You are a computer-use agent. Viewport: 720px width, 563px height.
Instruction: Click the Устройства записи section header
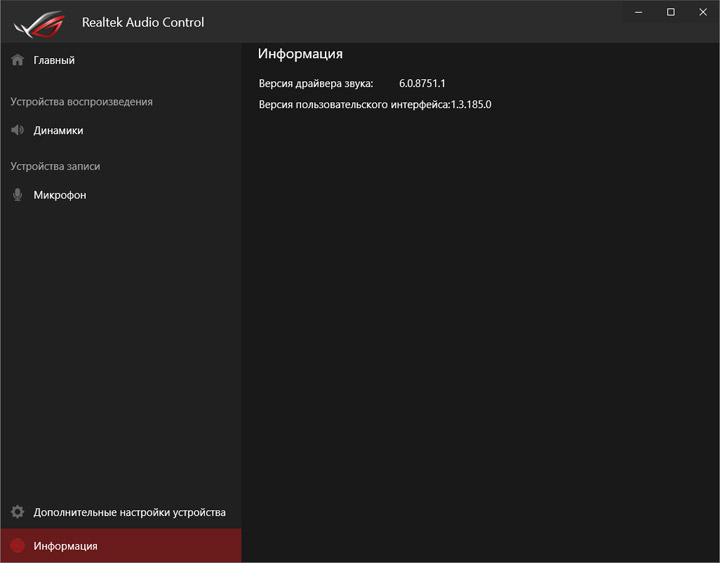[x=55, y=166]
